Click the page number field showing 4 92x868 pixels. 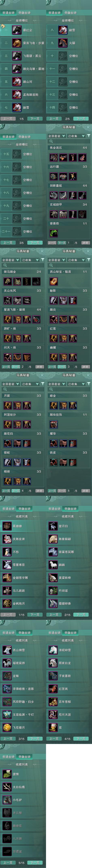click(24, 491)
